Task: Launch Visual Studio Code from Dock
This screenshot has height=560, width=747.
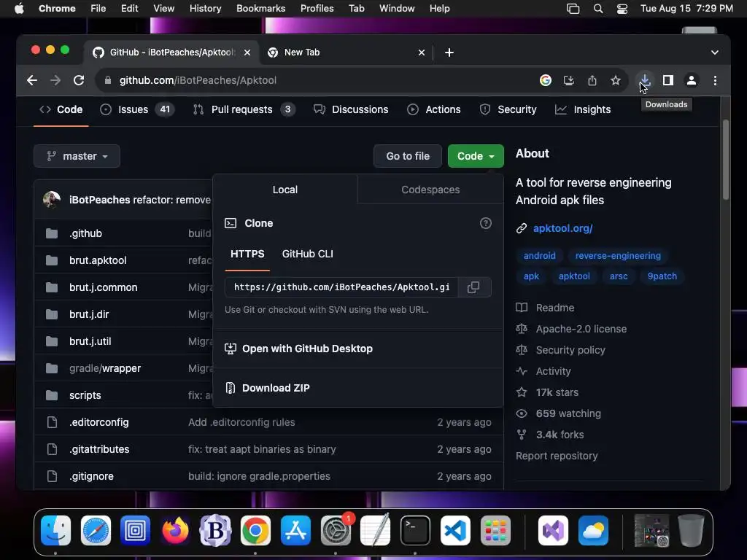Action: [455, 530]
